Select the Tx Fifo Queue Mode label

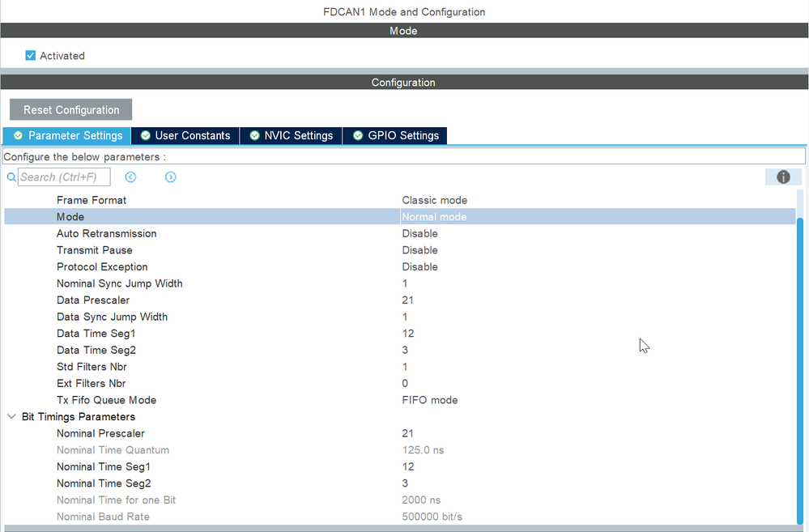pos(106,400)
